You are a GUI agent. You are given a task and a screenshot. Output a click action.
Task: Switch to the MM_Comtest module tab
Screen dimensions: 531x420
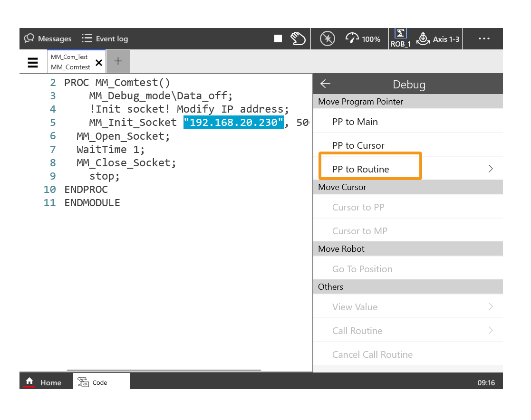point(70,62)
